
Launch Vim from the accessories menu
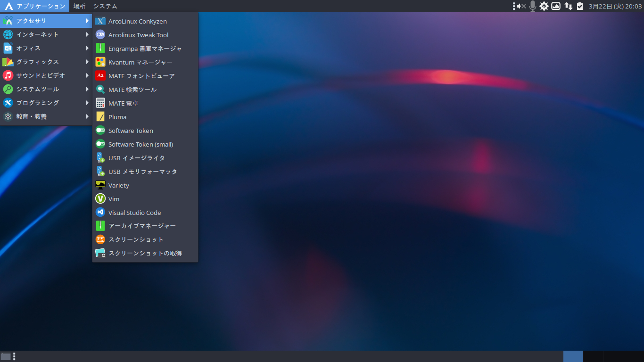145,199
